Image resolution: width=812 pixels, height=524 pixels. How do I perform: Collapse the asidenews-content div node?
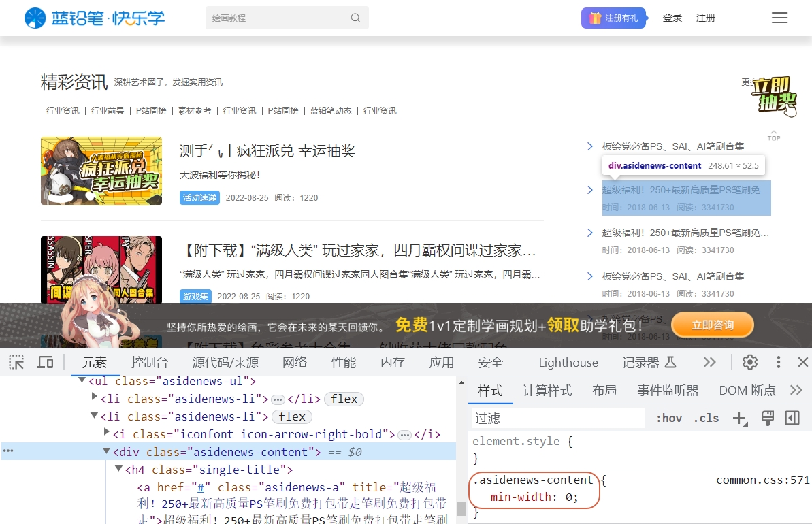pos(107,451)
